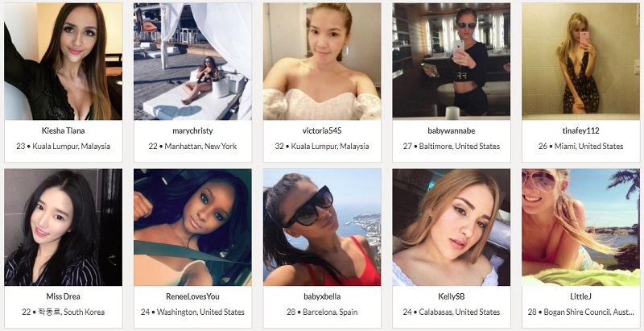Click the victoria545 username link
The height and width of the screenshot is (331, 644).
(x=322, y=130)
